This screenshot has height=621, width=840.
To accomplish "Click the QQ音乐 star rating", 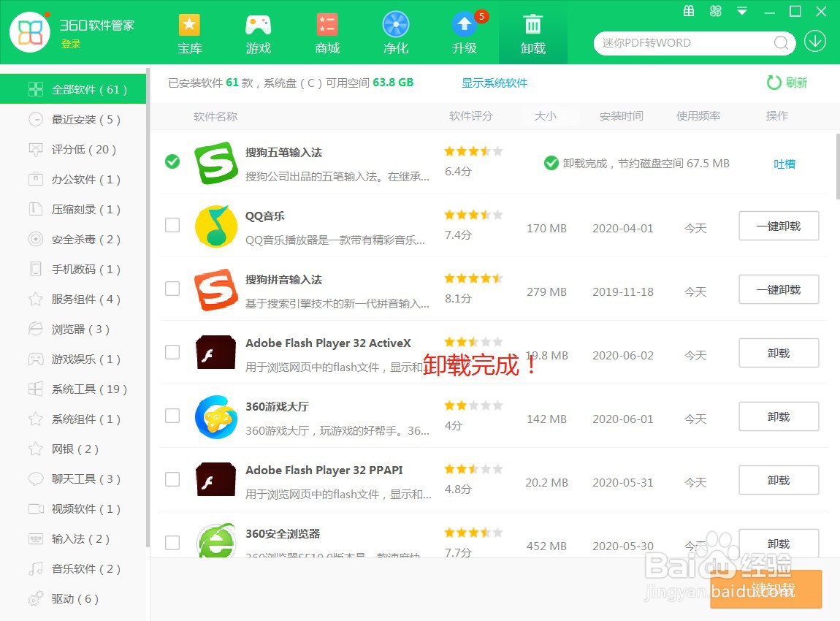I will tap(473, 215).
